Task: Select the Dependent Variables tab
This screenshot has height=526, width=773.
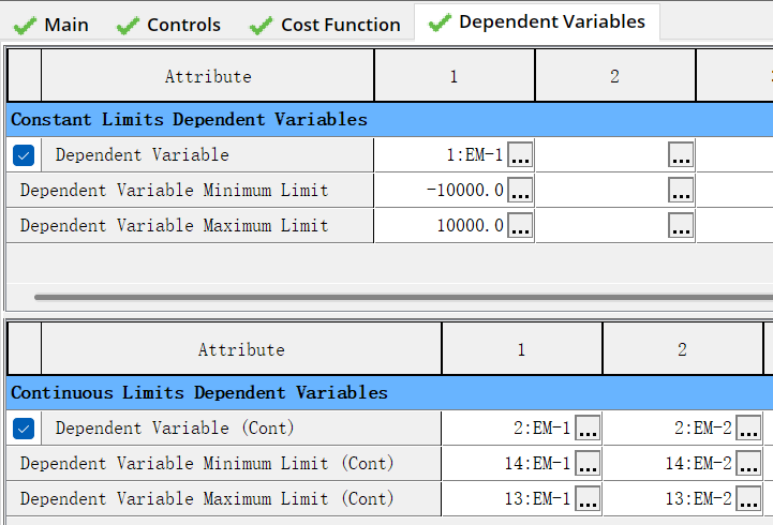Action: 537,22
